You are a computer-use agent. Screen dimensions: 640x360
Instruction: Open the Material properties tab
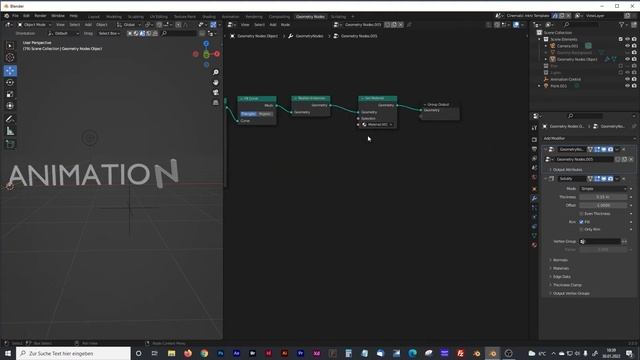click(534, 245)
